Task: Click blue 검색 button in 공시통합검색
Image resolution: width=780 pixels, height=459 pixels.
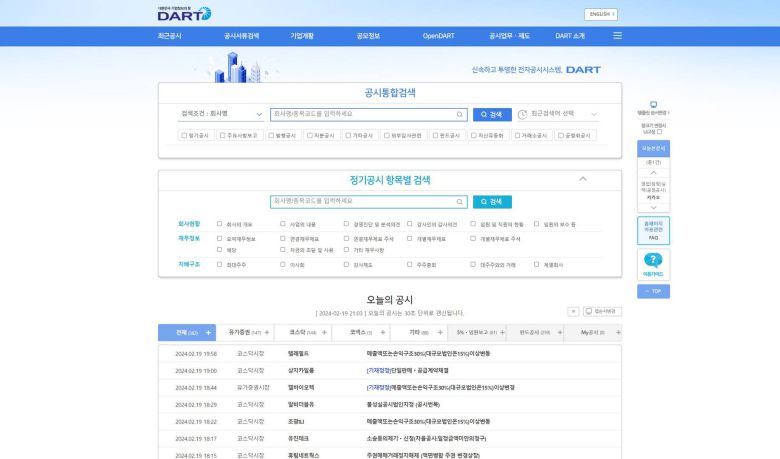Action: (492, 114)
